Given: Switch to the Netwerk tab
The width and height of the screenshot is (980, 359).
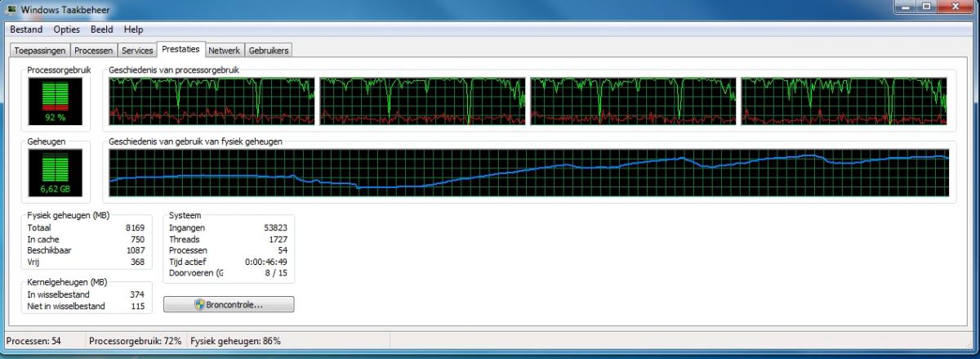Looking at the screenshot, I should point(224,51).
